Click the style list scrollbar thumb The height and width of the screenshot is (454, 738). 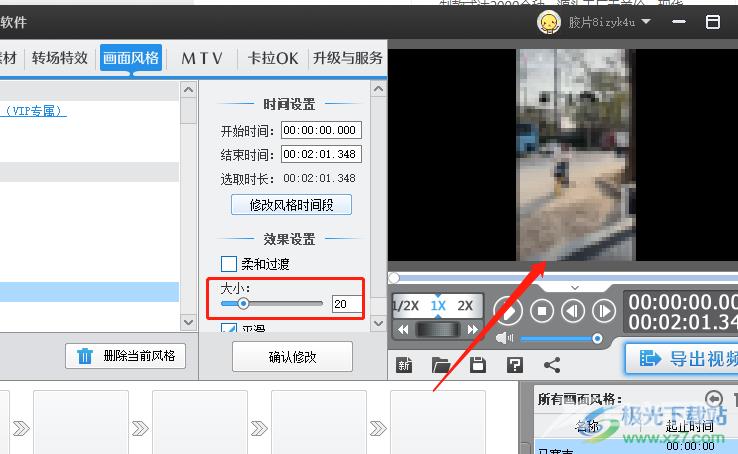coord(188,110)
